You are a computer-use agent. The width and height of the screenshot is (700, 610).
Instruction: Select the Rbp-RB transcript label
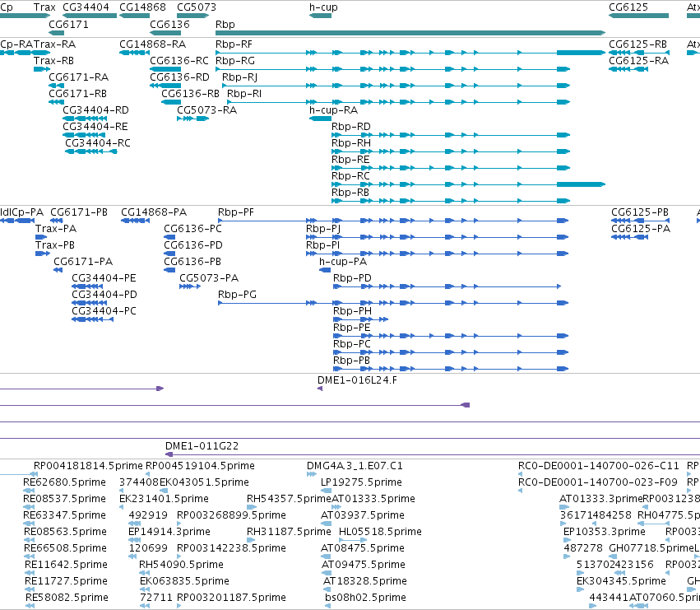point(350,193)
